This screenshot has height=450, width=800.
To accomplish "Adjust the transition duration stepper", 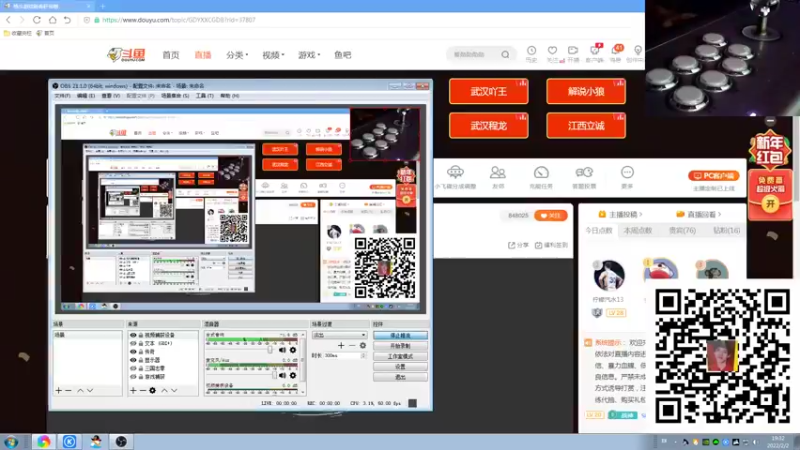I will (363, 355).
